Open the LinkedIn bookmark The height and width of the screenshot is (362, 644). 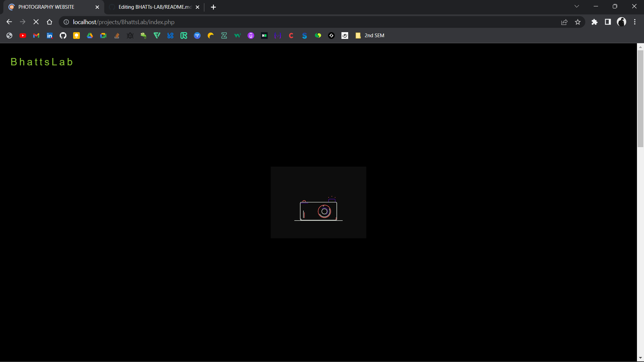tap(50, 36)
